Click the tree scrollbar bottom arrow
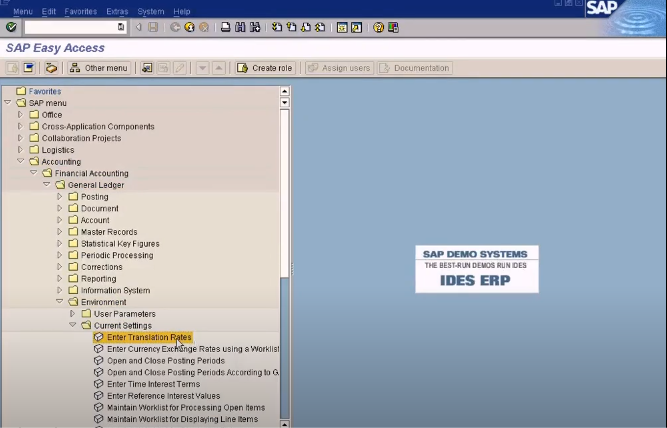The width and height of the screenshot is (667, 428). click(x=285, y=424)
